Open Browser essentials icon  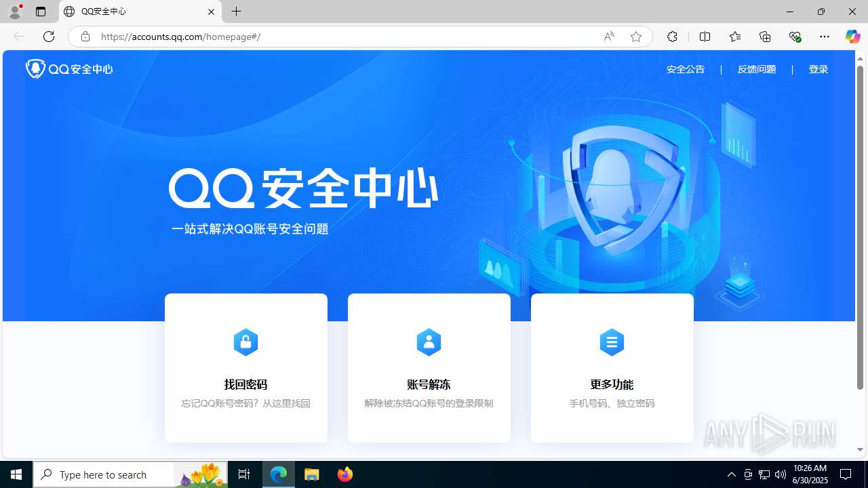coord(795,37)
